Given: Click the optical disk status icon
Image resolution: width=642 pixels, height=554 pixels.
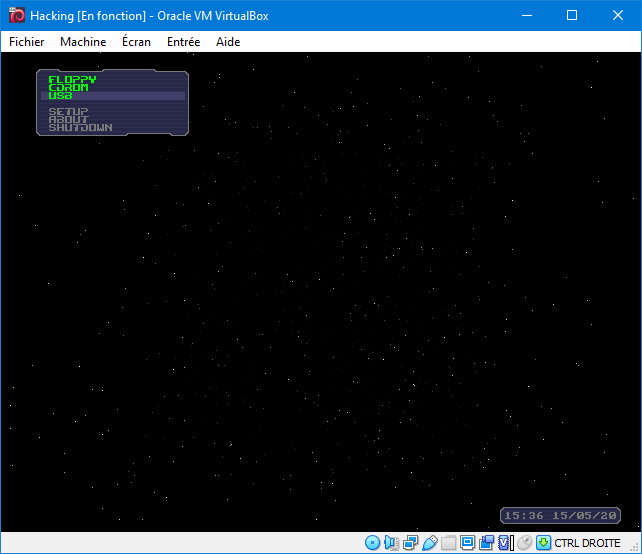Looking at the screenshot, I should pyautogui.click(x=373, y=543).
